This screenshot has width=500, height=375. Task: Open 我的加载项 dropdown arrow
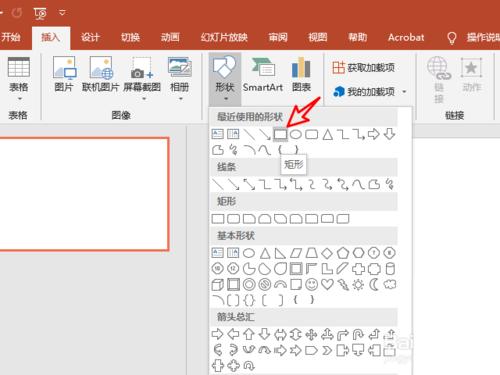404,92
